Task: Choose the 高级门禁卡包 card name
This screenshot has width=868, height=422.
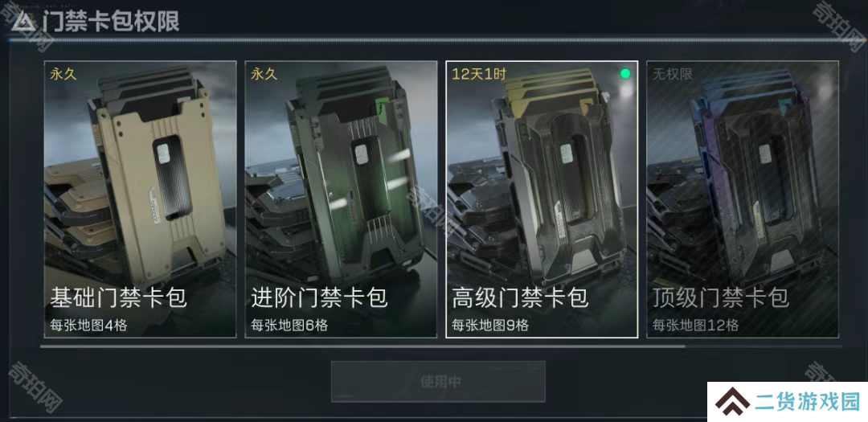Action: pyautogui.click(x=520, y=298)
